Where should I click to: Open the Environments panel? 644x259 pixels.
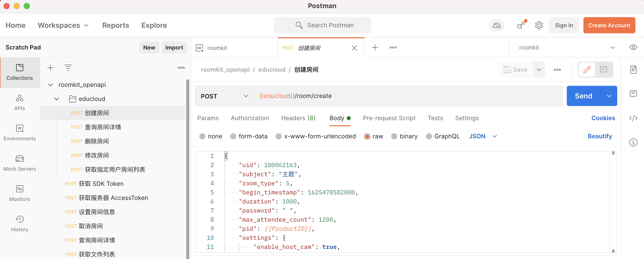[20, 133]
